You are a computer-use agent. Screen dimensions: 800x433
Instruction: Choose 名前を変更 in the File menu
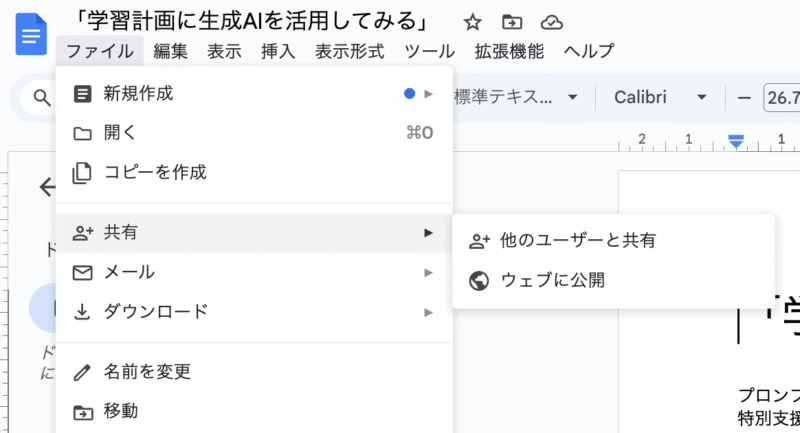point(147,372)
